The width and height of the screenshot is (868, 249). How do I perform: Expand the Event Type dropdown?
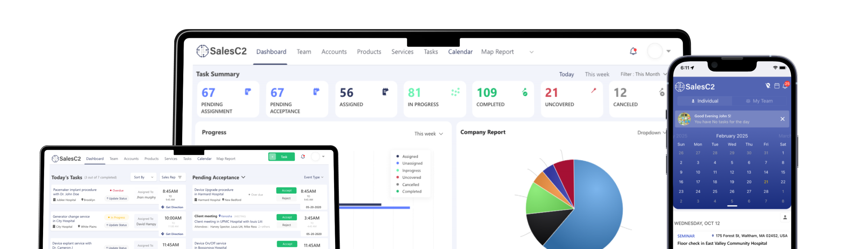click(x=313, y=177)
